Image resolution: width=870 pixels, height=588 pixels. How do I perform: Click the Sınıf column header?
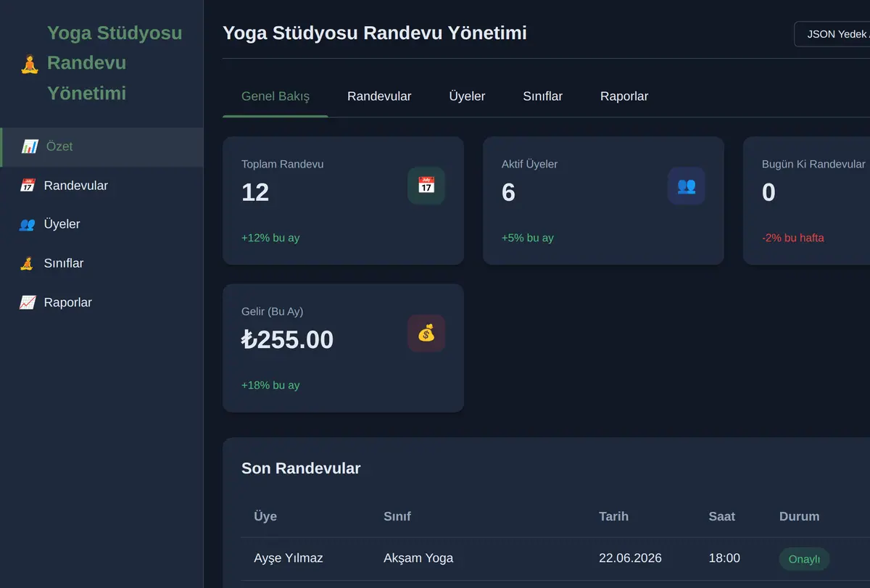pos(397,516)
